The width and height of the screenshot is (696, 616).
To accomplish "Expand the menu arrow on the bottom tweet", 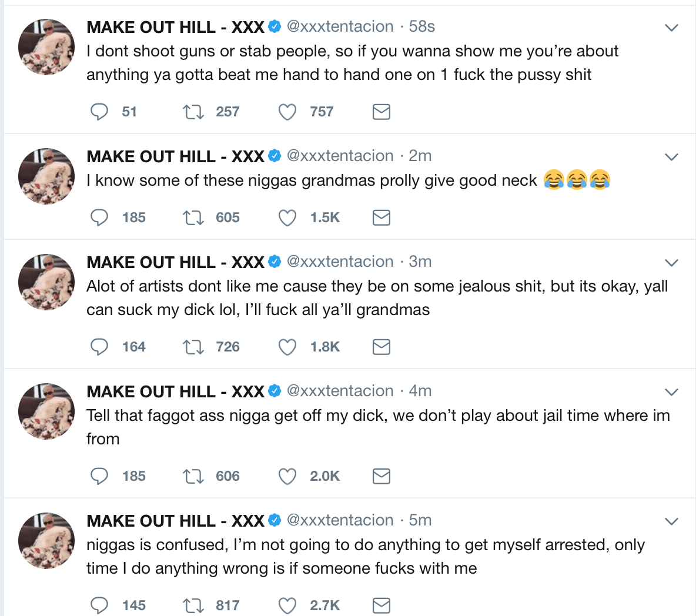I will (671, 521).
